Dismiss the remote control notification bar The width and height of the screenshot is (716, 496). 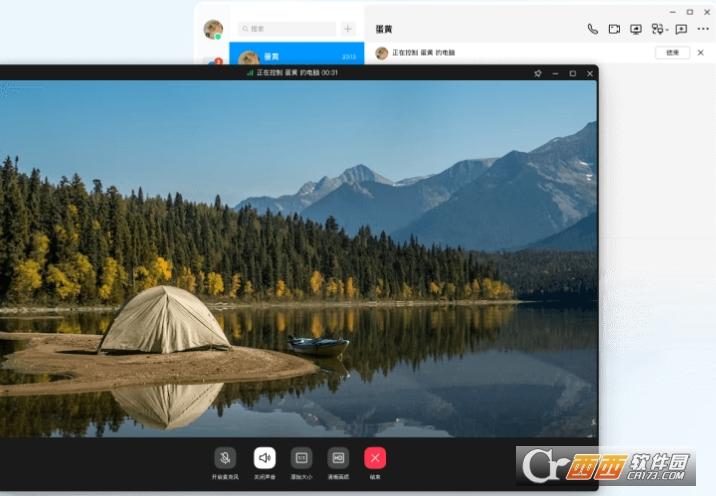pos(700,53)
